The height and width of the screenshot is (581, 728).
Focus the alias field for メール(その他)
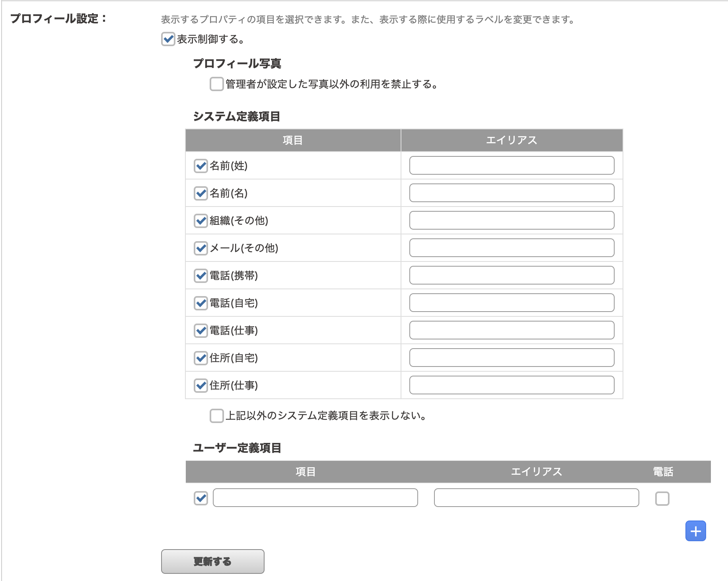click(x=512, y=248)
